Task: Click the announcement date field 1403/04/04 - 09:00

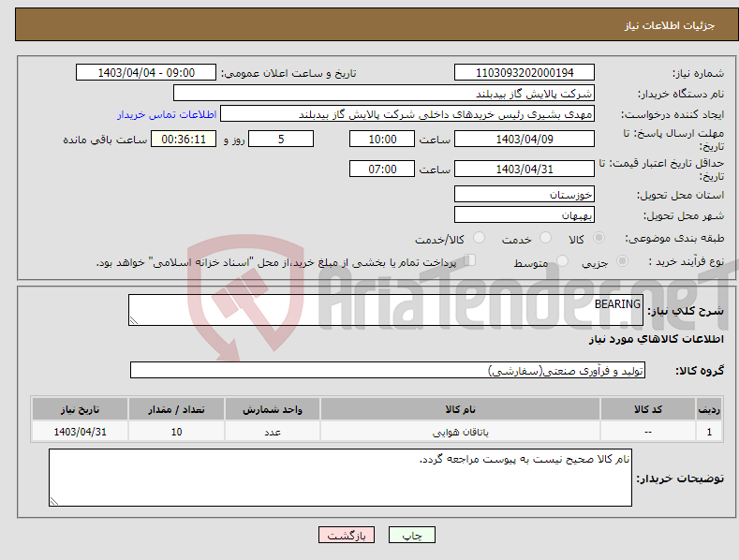Action: [146, 73]
